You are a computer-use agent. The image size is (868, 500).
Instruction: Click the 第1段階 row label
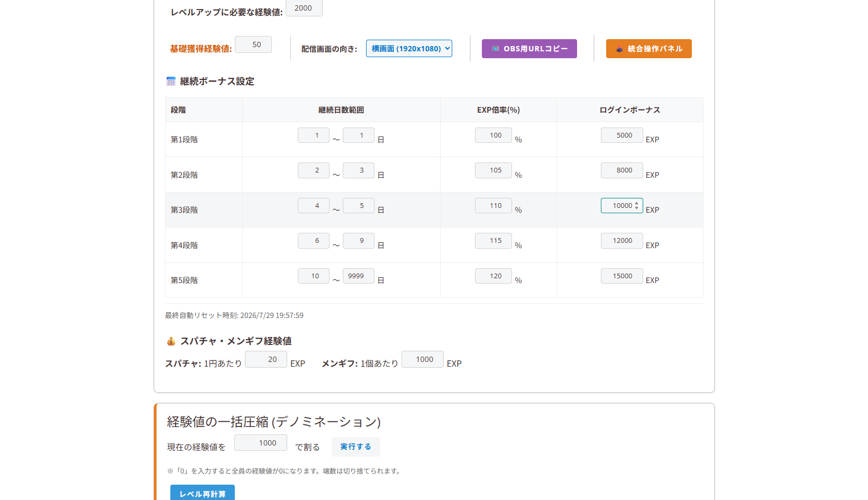point(184,140)
